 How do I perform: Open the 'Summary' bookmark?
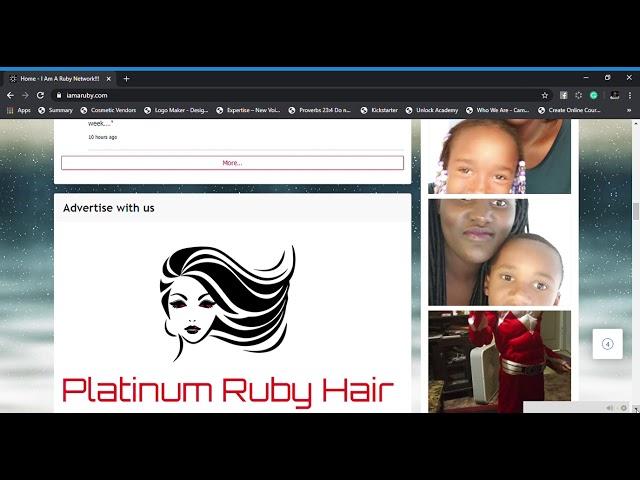pos(55,110)
